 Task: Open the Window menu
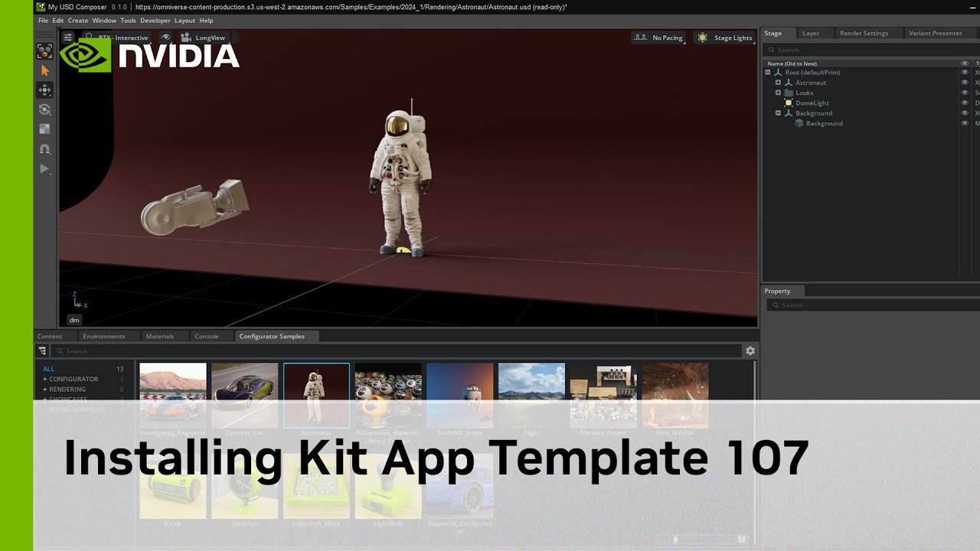coord(104,21)
